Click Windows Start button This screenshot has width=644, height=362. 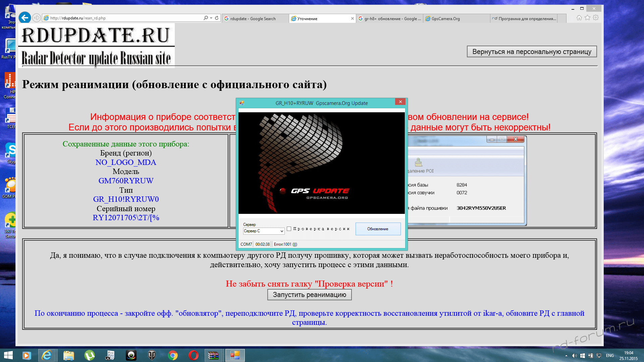[x=8, y=355]
